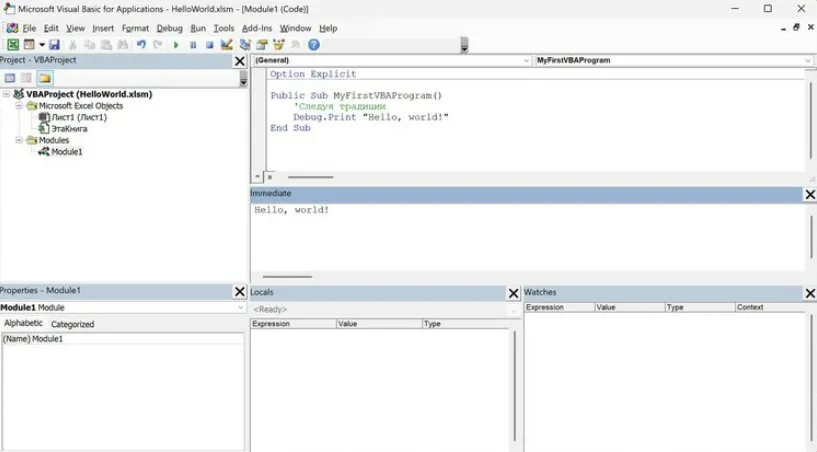Screen dimensions: 817x452
Task: Open the Run menu
Action: tap(198, 28)
